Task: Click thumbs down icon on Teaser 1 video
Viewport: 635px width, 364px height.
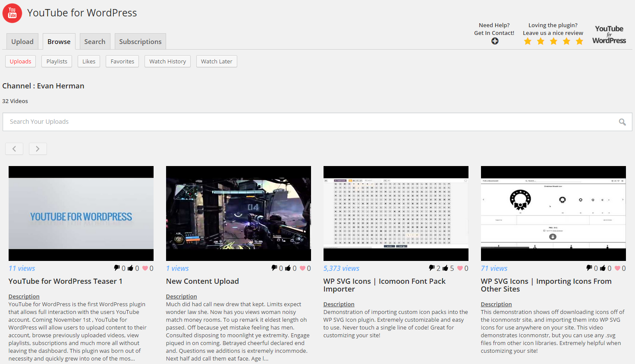Action: click(117, 268)
